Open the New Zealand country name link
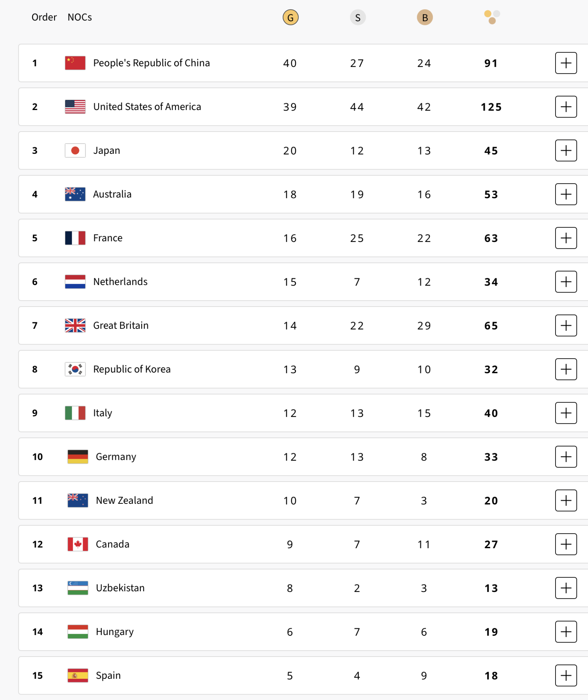588x700 pixels. coord(124,500)
